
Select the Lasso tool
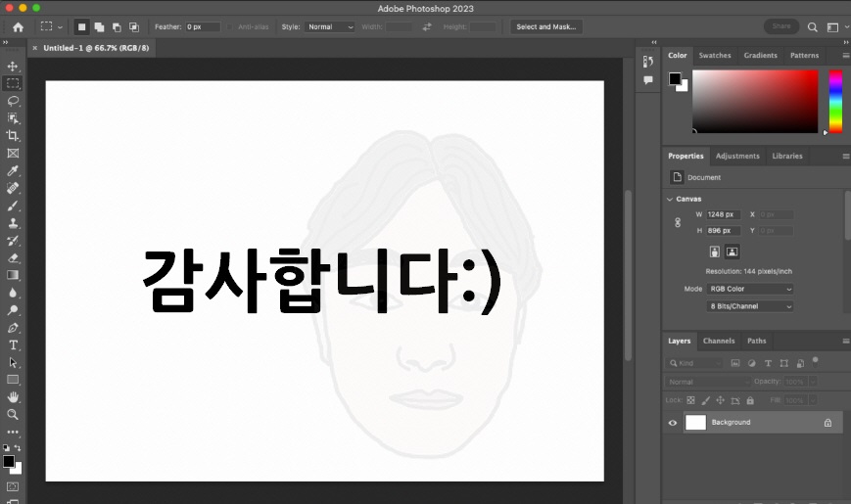13,101
